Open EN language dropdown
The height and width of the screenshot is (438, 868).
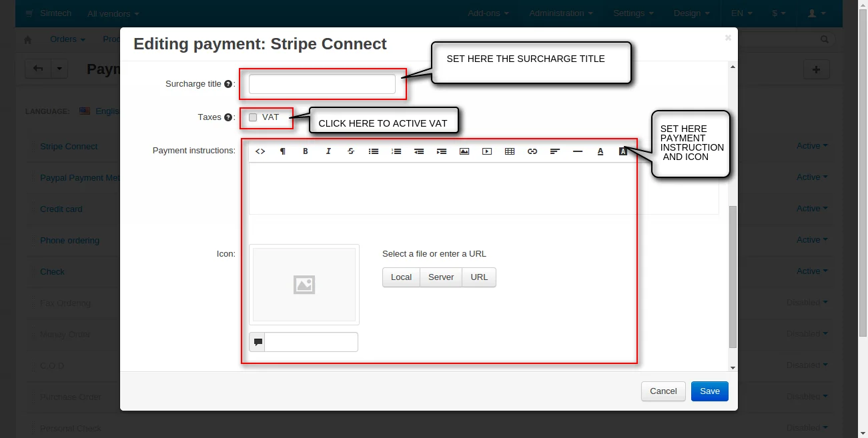pyautogui.click(x=741, y=13)
